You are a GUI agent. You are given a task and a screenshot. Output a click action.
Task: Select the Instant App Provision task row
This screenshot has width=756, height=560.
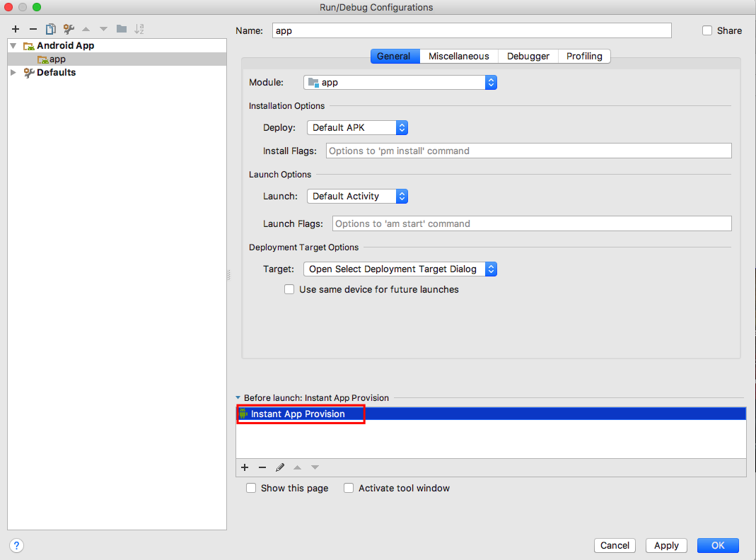point(491,414)
